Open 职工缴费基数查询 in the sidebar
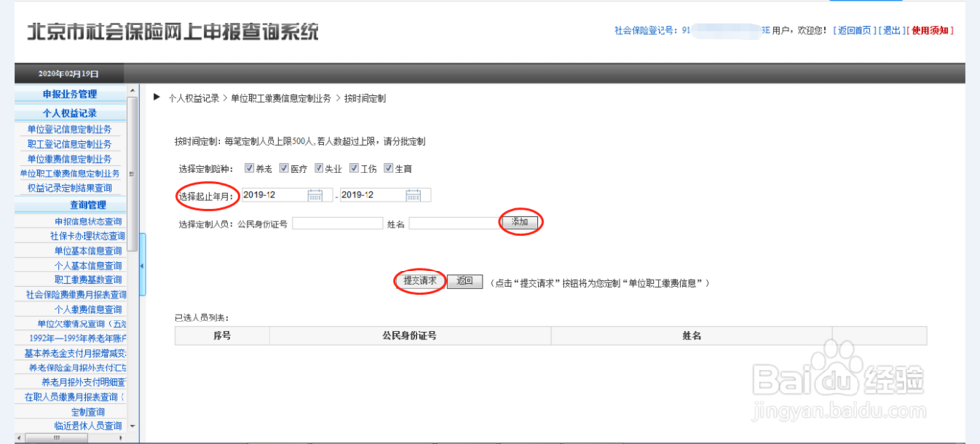The width and height of the screenshot is (980, 444). pyautogui.click(x=88, y=280)
